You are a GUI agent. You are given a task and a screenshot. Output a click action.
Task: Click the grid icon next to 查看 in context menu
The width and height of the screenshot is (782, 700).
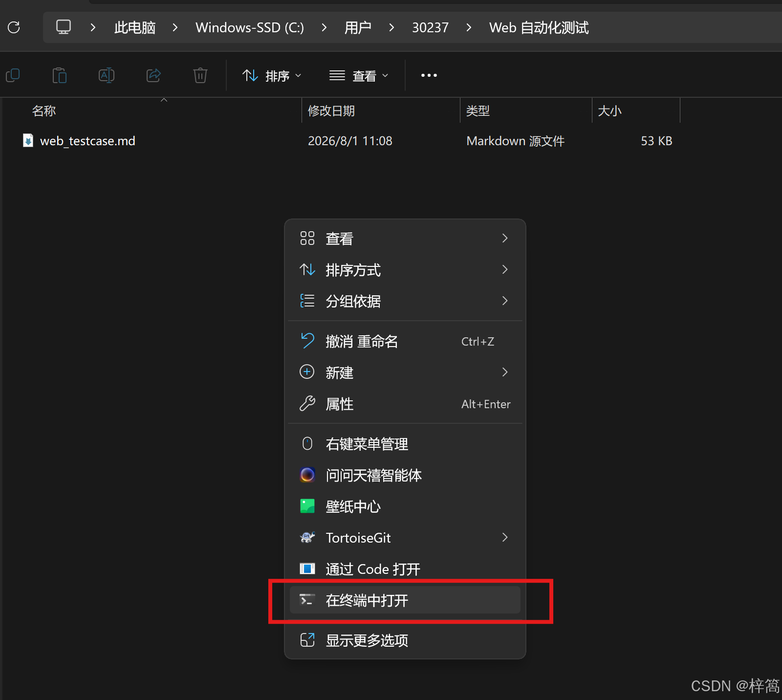(x=307, y=238)
